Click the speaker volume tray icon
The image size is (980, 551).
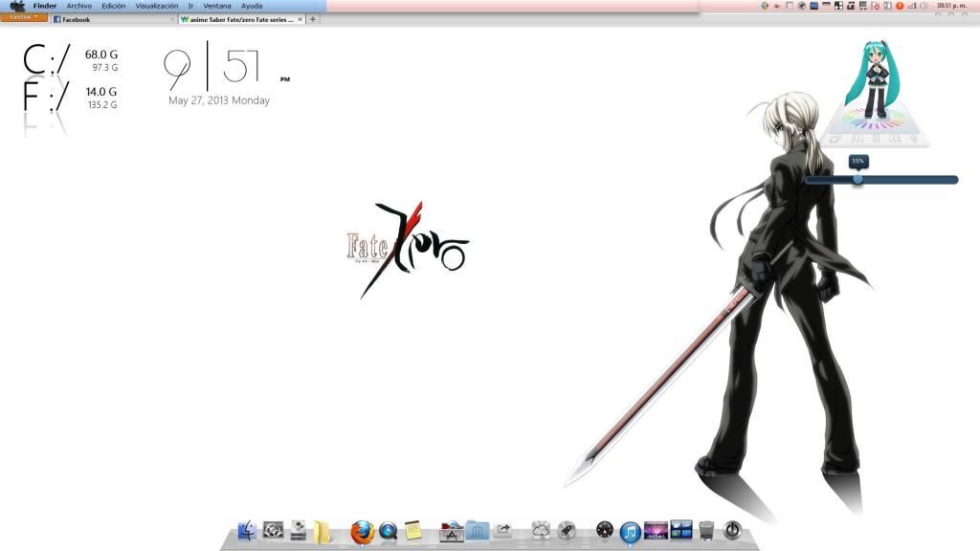(924, 6)
